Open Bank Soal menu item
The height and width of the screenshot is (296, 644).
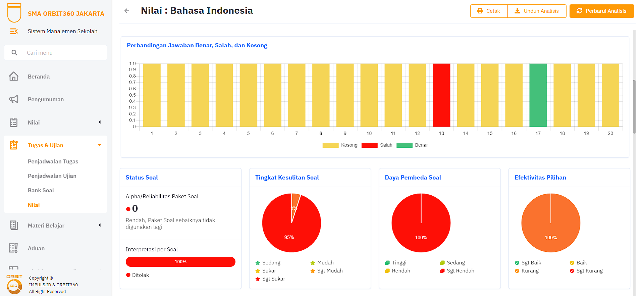41,190
